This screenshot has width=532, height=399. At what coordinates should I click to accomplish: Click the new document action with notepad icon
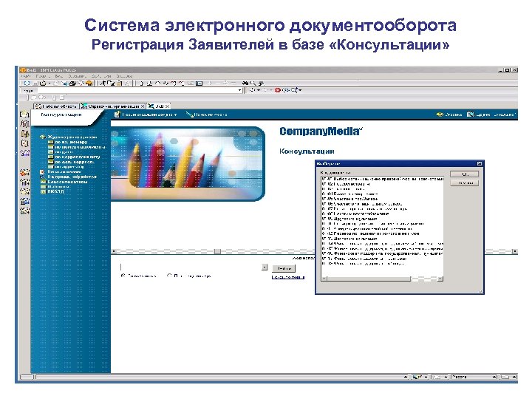click(146, 115)
